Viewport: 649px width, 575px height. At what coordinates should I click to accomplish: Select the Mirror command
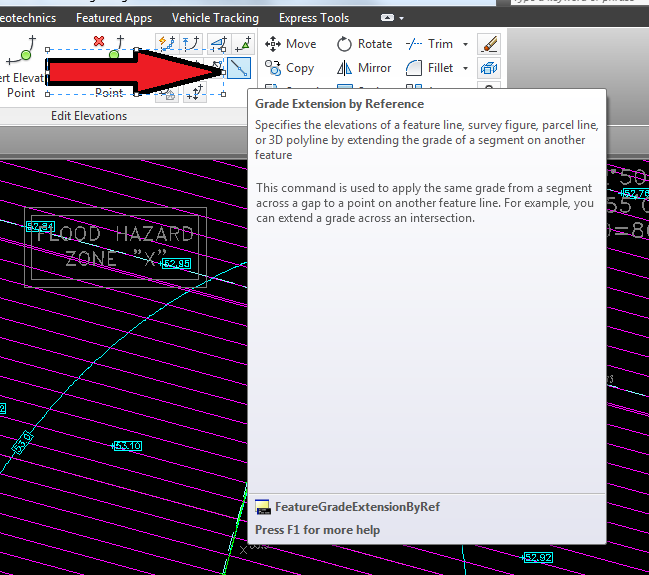pos(364,68)
